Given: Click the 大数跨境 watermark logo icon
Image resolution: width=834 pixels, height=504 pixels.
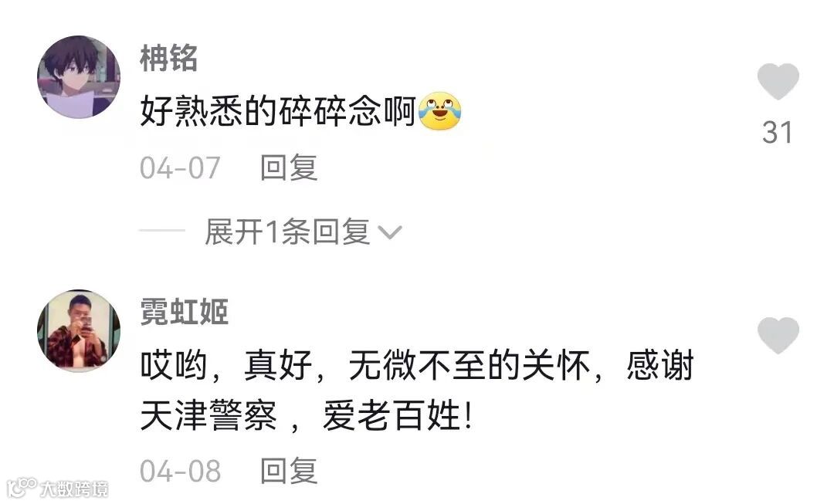Looking at the screenshot, I should click(x=22, y=488).
